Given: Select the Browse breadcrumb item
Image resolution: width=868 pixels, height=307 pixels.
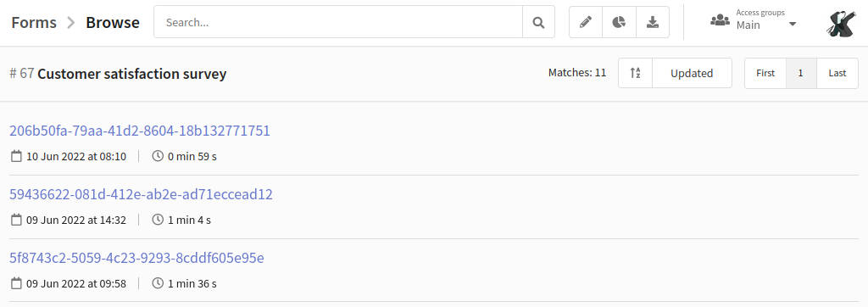Looking at the screenshot, I should point(113,22).
